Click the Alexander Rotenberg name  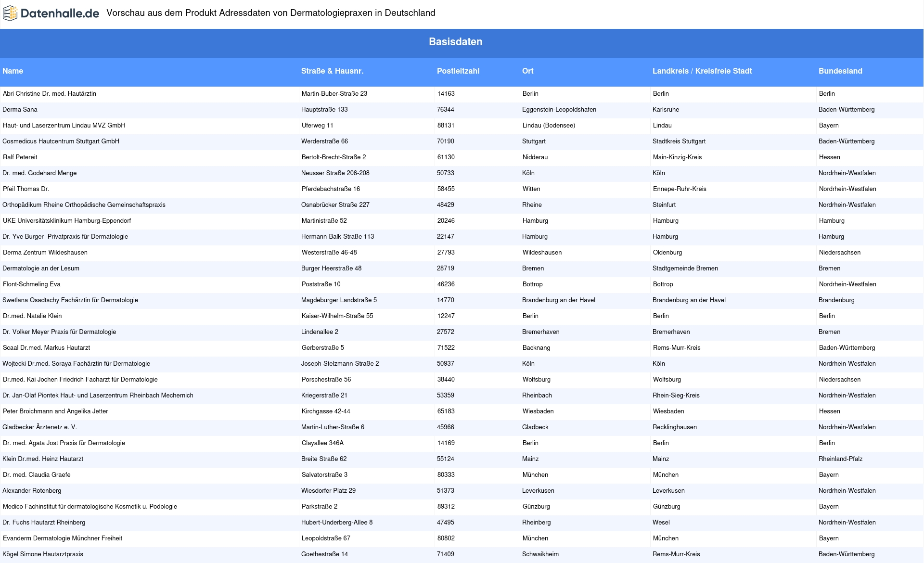coord(32,491)
